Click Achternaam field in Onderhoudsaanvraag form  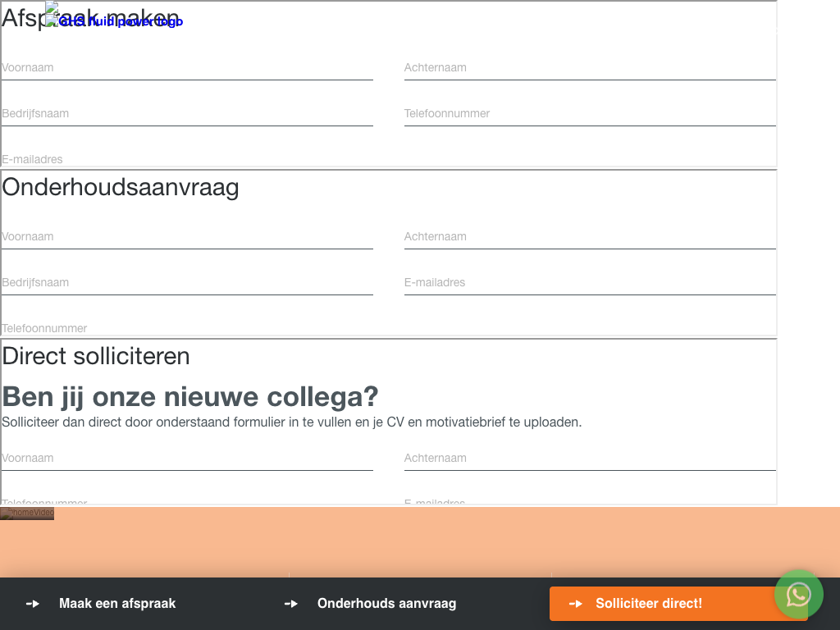click(x=590, y=237)
